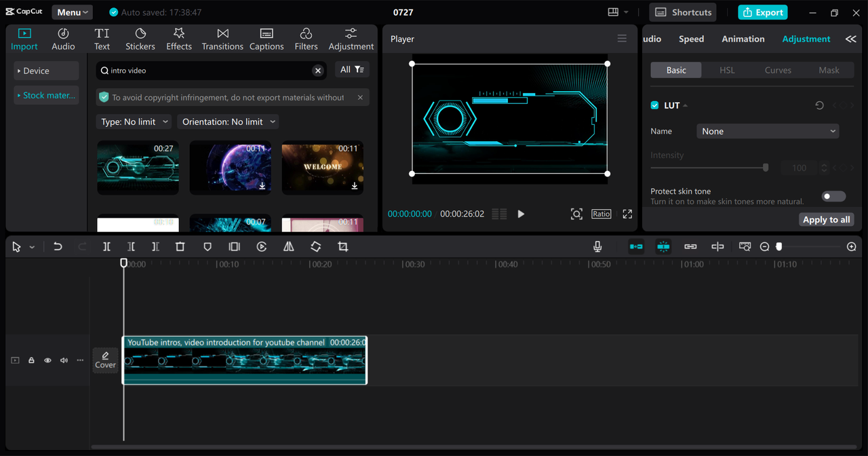The width and height of the screenshot is (868, 456).
Task: Open the Stickers panel
Action: [x=140, y=39]
